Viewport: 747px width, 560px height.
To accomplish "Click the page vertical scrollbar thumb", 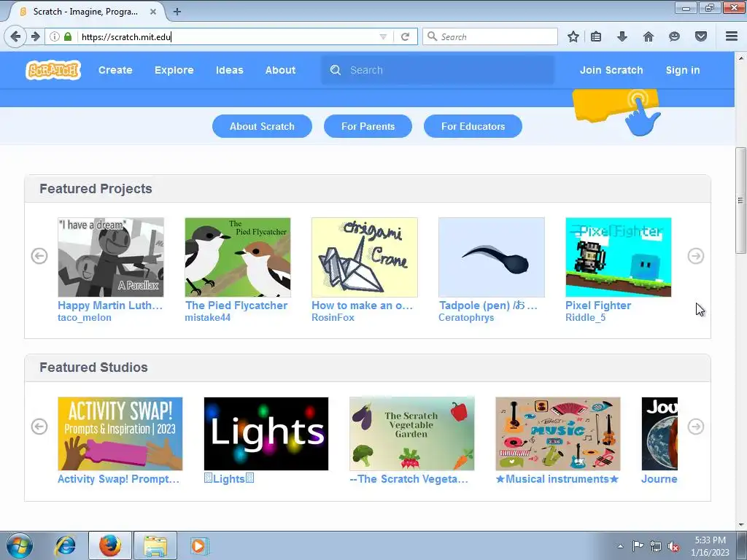I will [740, 201].
